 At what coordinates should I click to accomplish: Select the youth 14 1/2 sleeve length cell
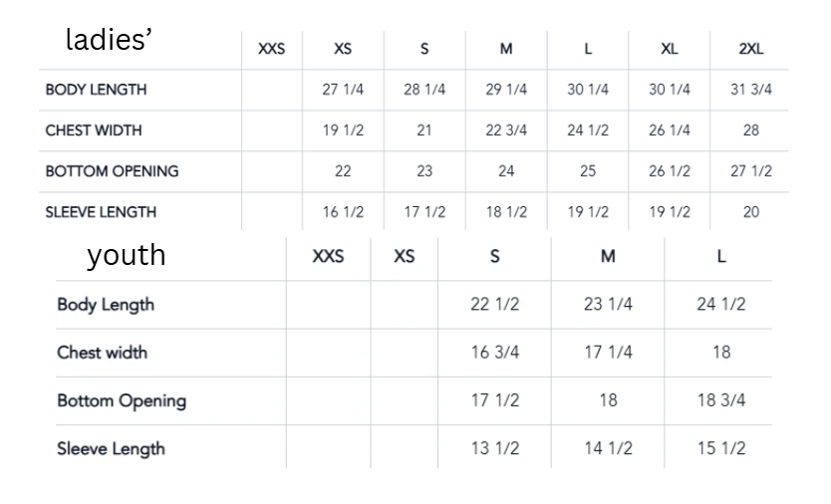click(609, 448)
